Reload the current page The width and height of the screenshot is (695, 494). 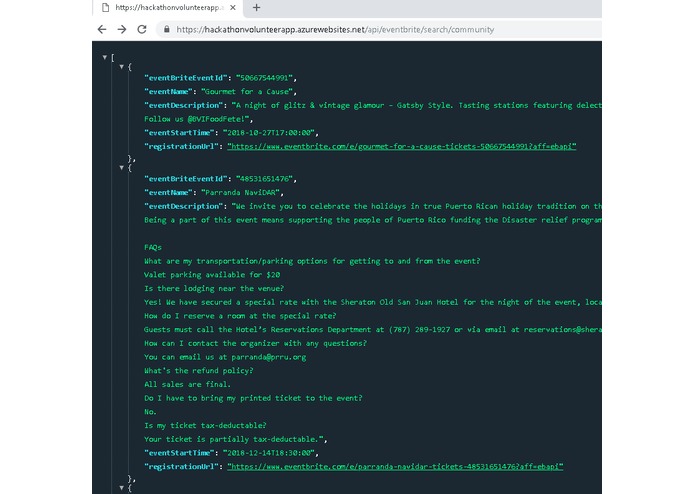tap(142, 29)
